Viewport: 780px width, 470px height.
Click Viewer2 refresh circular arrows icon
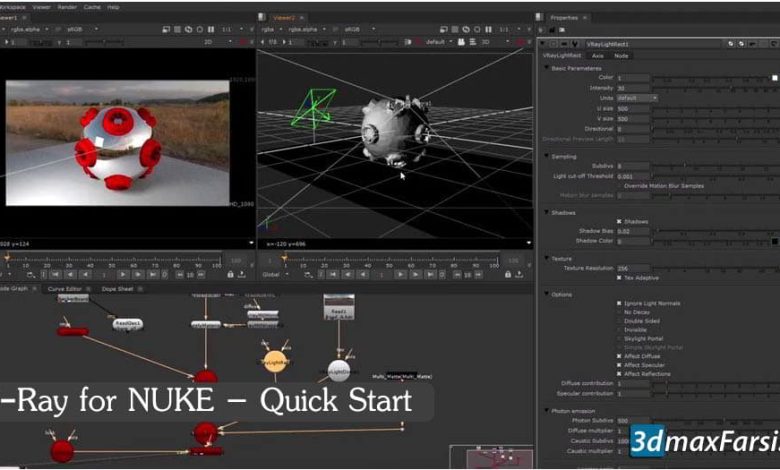point(466,29)
